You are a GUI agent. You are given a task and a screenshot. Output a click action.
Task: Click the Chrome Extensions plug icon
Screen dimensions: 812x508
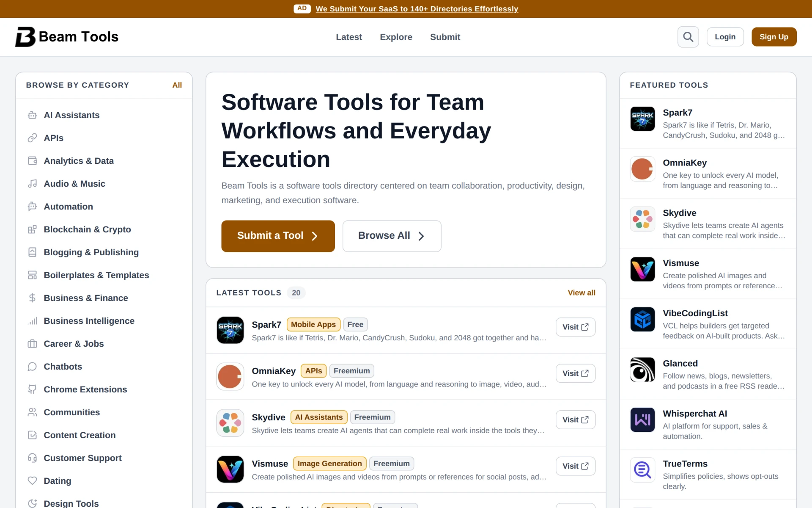[x=32, y=389]
